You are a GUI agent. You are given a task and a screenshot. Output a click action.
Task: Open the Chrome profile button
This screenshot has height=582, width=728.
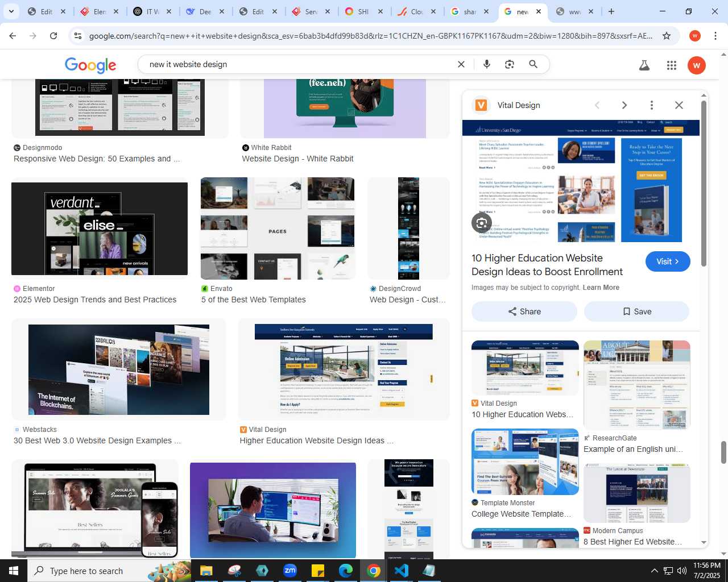[x=695, y=36]
